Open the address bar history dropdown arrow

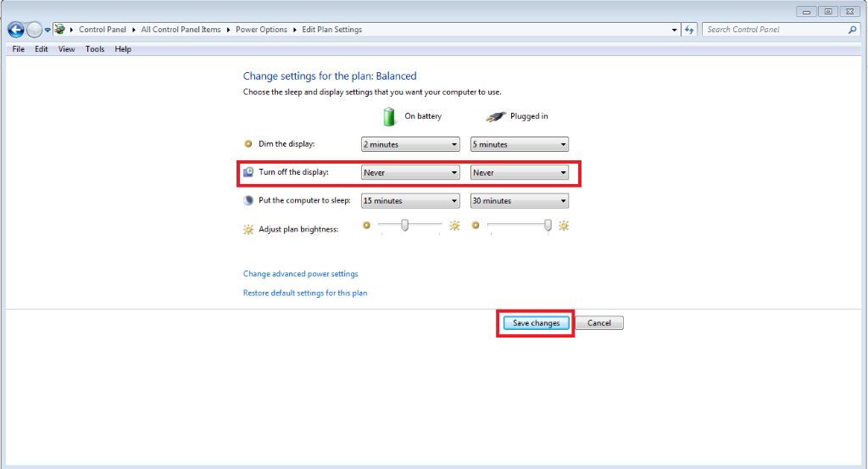pos(674,30)
